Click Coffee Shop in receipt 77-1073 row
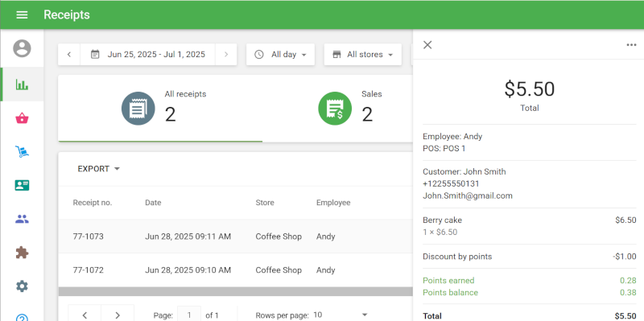Image resolution: width=644 pixels, height=321 pixels. click(x=279, y=237)
